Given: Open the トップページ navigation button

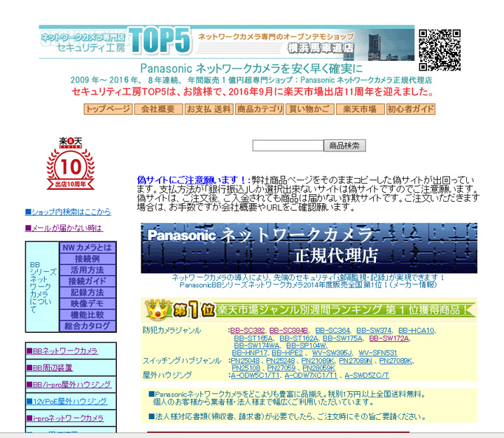Looking at the screenshot, I should pos(108,109).
